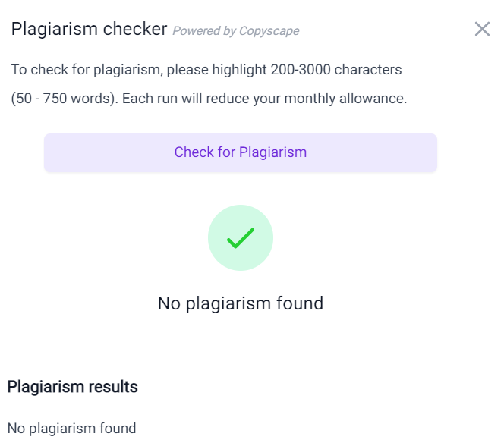The image size is (504, 446).
Task: Click the Check for Plagiarism button
Action: pos(241,152)
